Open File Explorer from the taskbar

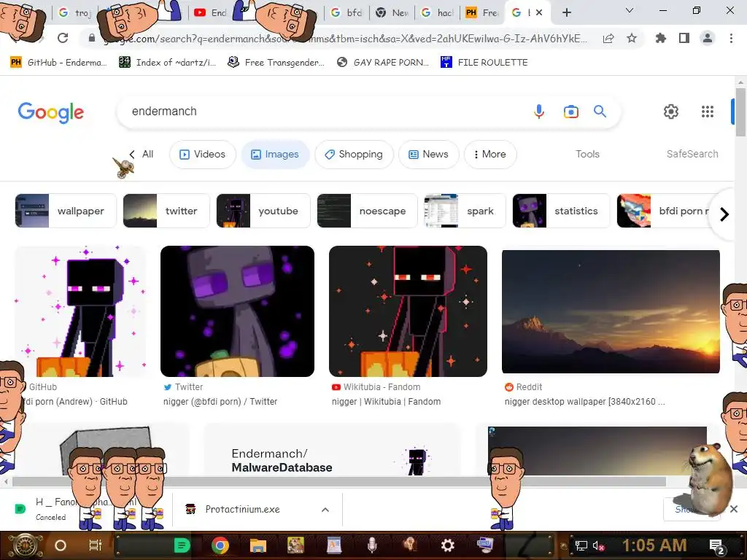tap(258, 545)
